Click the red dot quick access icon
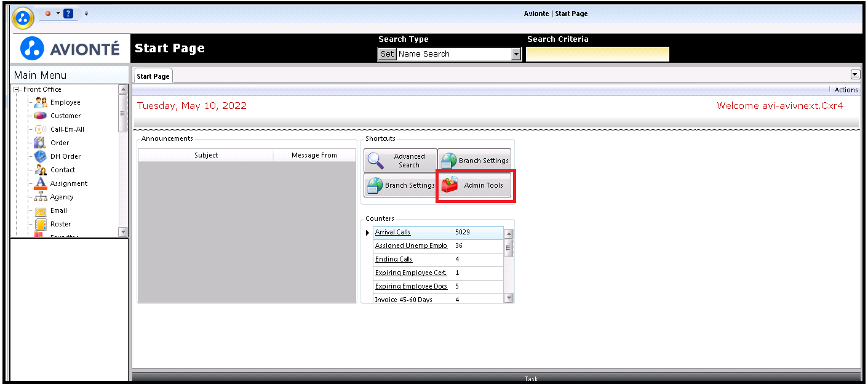868x387 pixels. [48, 13]
